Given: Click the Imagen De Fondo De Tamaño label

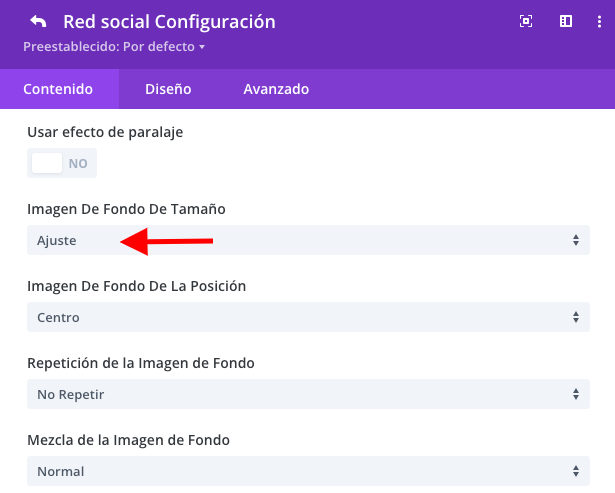Looking at the screenshot, I should point(126,209).
